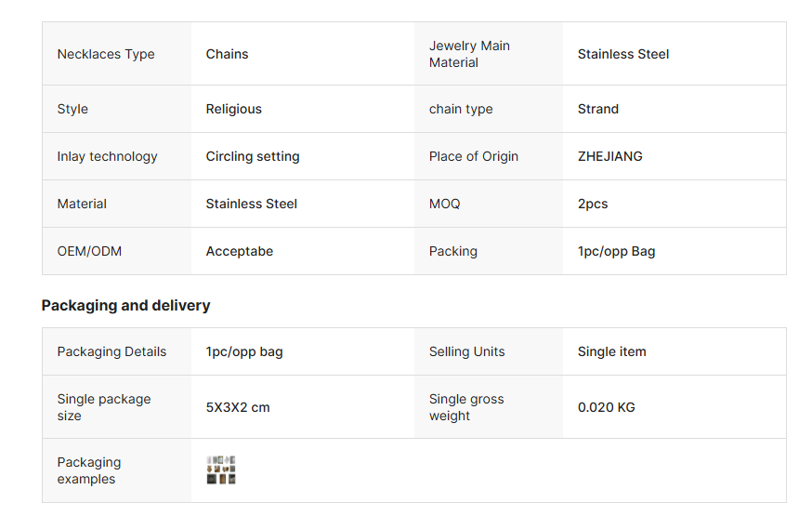
Task: Click the OEM/ODM label
Action: point(89,251)
